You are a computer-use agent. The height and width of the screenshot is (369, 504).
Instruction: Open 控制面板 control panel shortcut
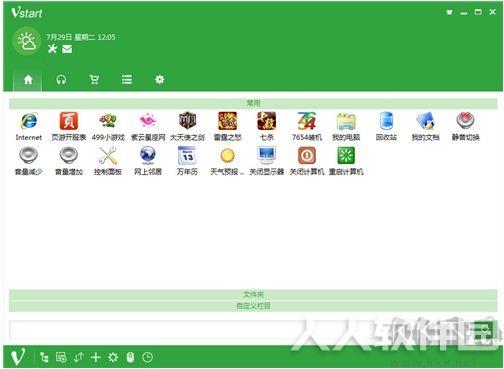108,156
